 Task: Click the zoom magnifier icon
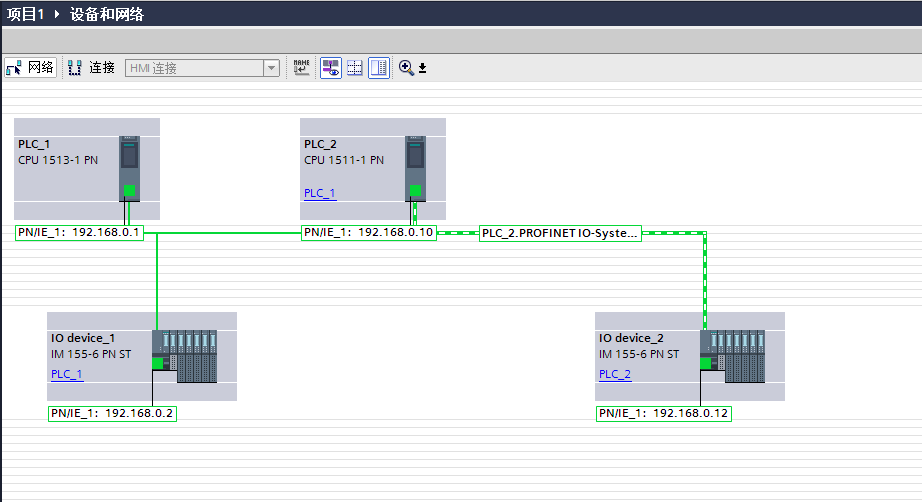point(406,68)
